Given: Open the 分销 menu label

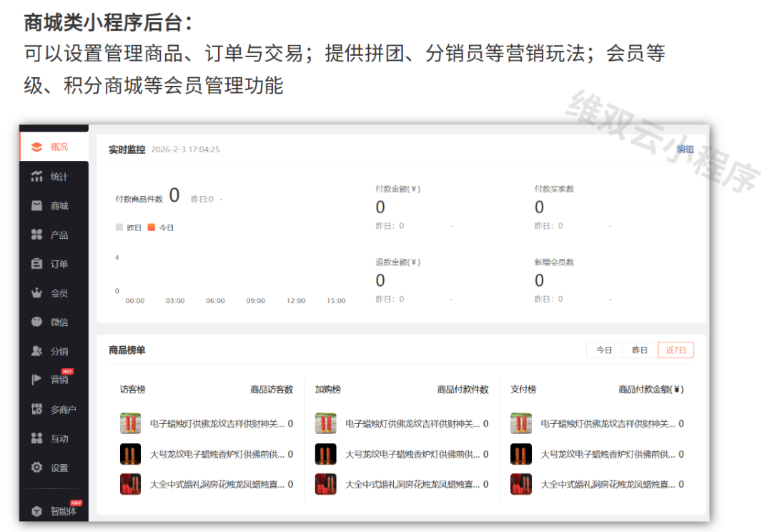Looking at the screenshot, I should coord(59,351).
